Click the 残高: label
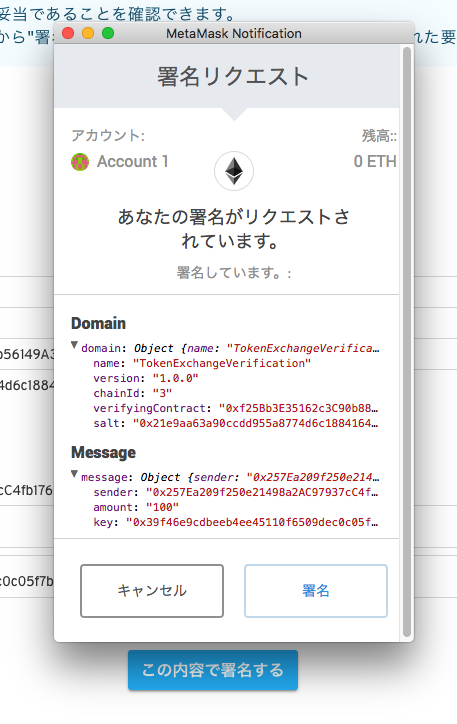 tap(379, 135)
